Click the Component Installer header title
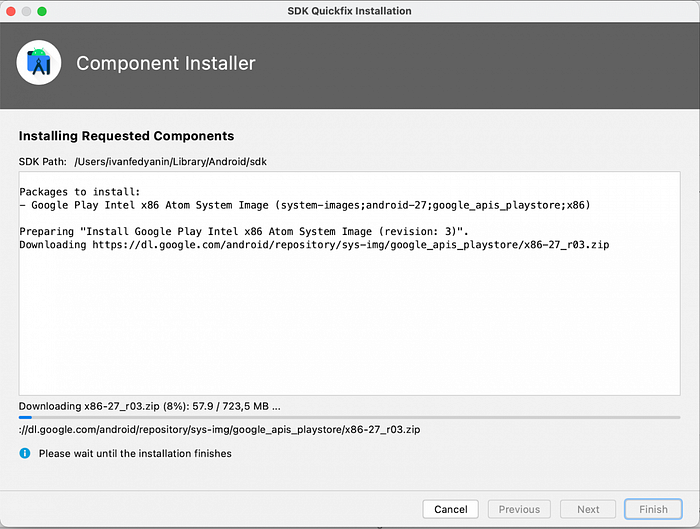The height and width of the screenshot is (529, 700). (166, 63)
